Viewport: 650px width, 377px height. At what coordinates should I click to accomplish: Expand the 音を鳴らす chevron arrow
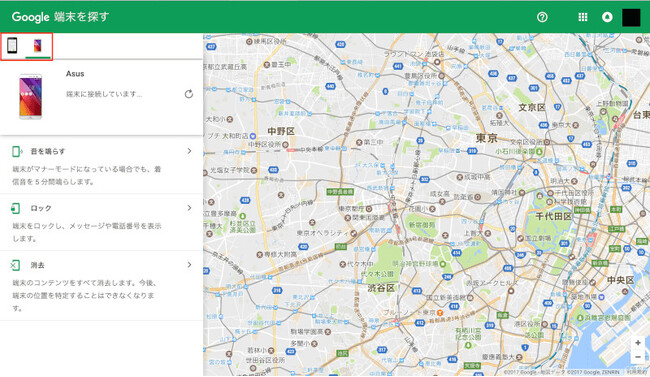point(189,151)
